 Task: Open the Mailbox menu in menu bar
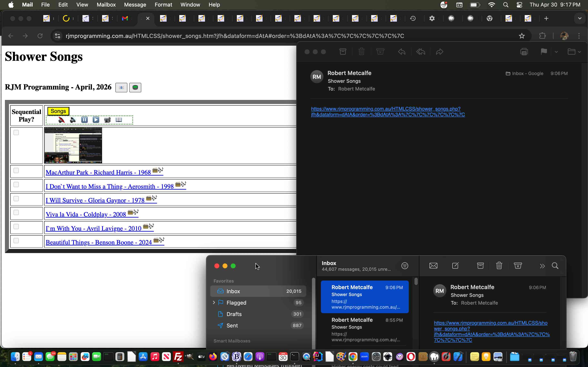(106, 5)
